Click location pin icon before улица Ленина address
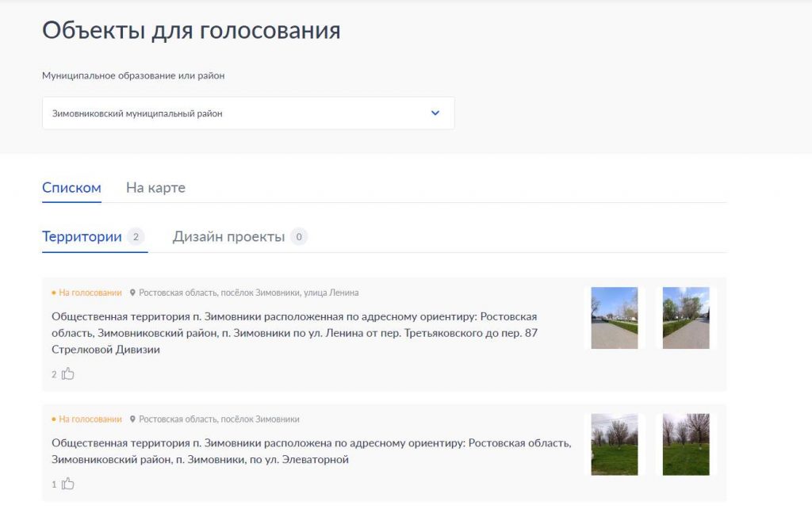This screenshot has height=509, width=812. (x=133, y=293)
